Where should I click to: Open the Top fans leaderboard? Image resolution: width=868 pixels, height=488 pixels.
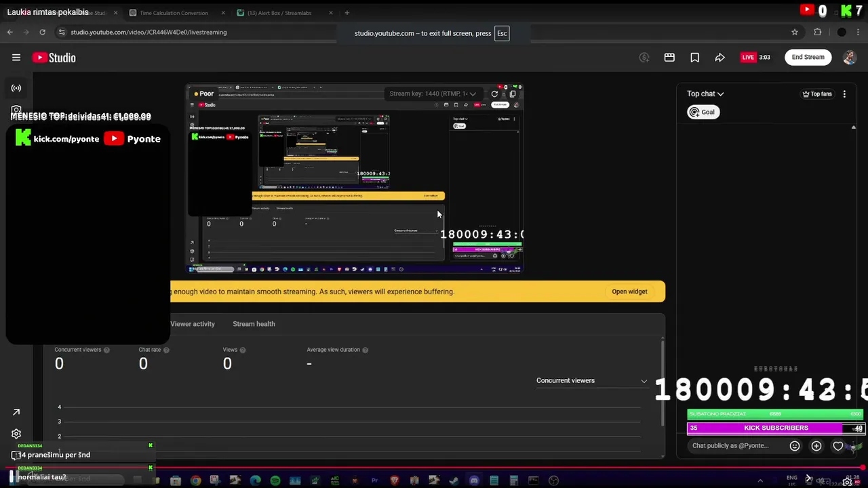coord(816,94)
